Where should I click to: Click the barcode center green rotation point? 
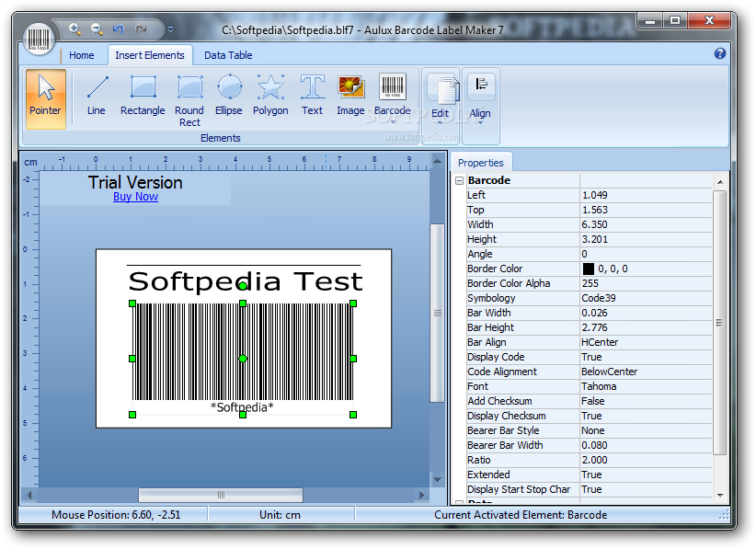click(x=243, y=359)
